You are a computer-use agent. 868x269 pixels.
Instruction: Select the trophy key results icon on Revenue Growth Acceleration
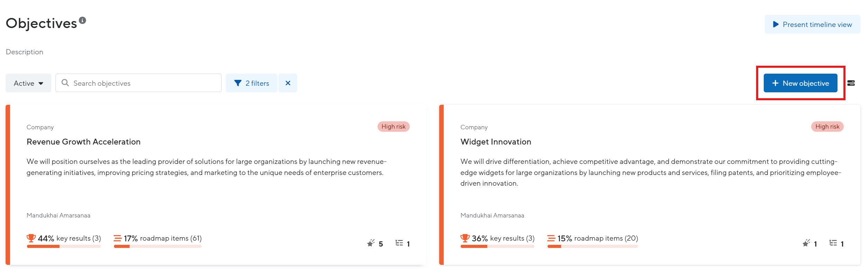coord(31,238)
